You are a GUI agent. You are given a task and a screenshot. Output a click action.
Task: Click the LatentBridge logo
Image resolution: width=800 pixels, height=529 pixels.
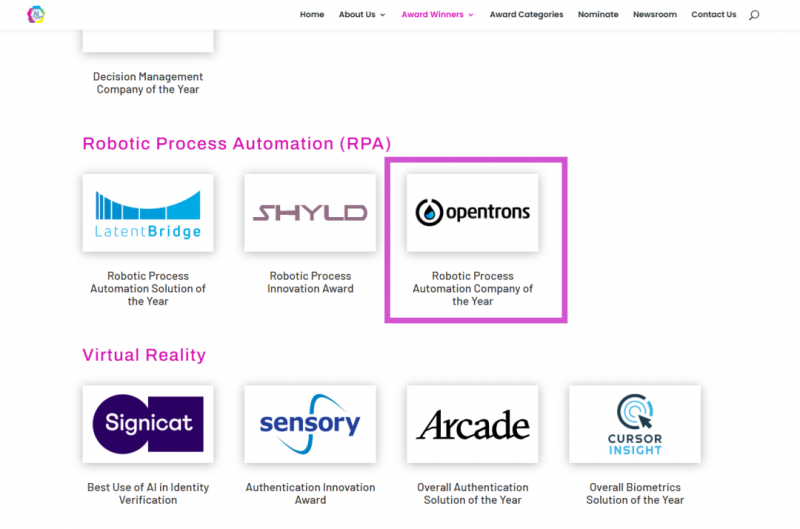[148, 213]
